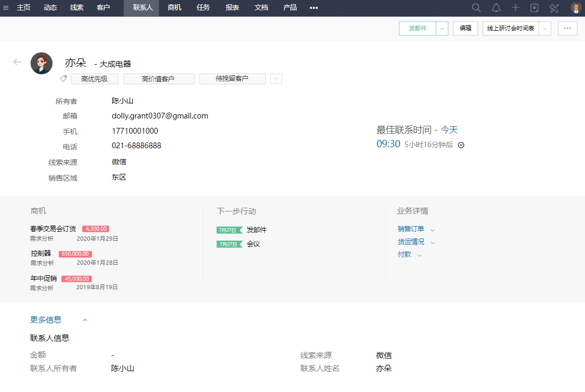The width and height of the screenshot is (585, 392).
Task: Click the plus icon to create new record
Action: [516, 8]
